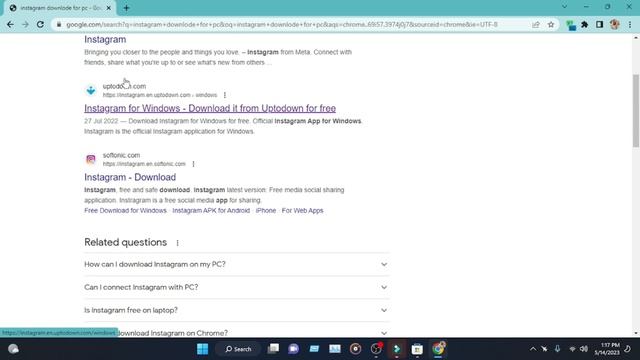
Task: Open Instagram for Windows Uptodown link
Action: [x=210, y=108]
